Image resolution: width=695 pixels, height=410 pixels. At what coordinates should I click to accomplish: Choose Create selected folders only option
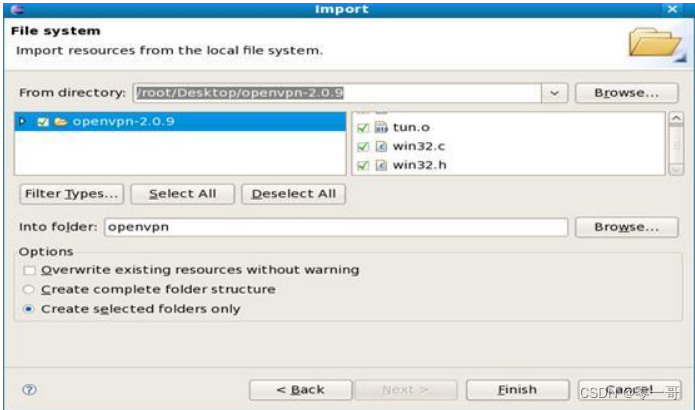coord(29,309)
